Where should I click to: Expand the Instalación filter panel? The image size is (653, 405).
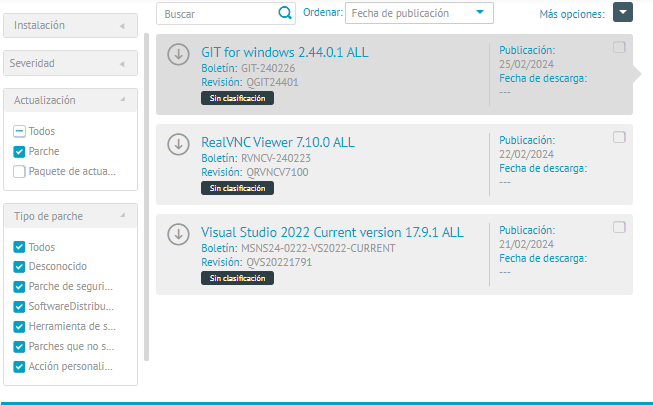coord(70,25)
